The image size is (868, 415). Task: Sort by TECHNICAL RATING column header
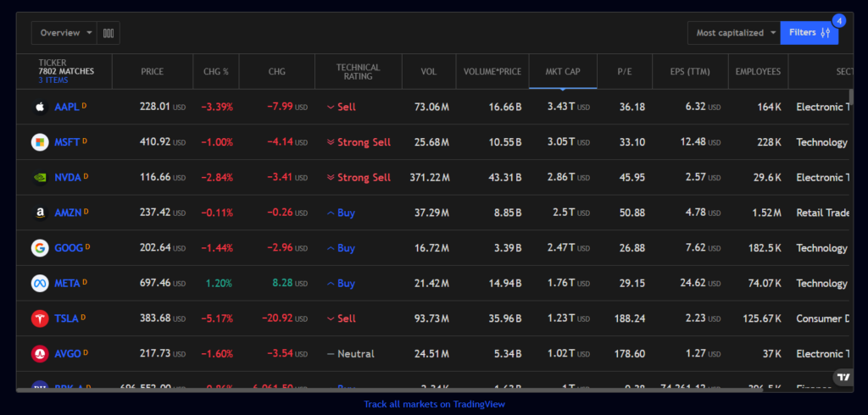pyautogui.click(x=358, y=72)
